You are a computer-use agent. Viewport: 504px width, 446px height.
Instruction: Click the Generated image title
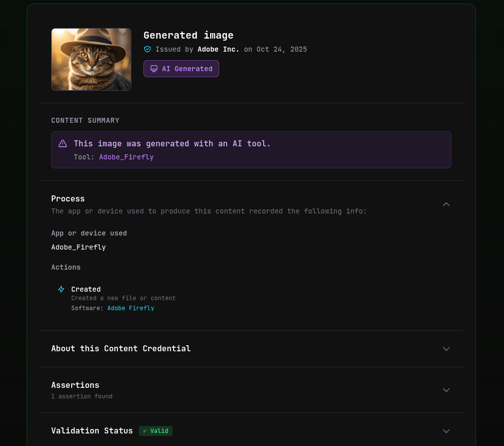(x=189, y=35)
